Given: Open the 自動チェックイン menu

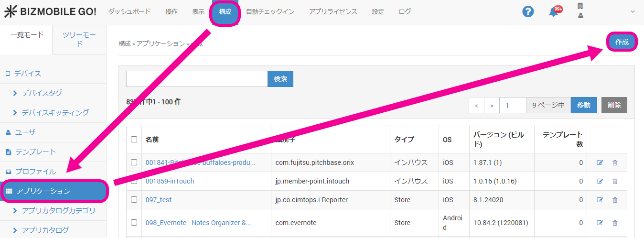Looking at the screenshot, I should (270, 12).
